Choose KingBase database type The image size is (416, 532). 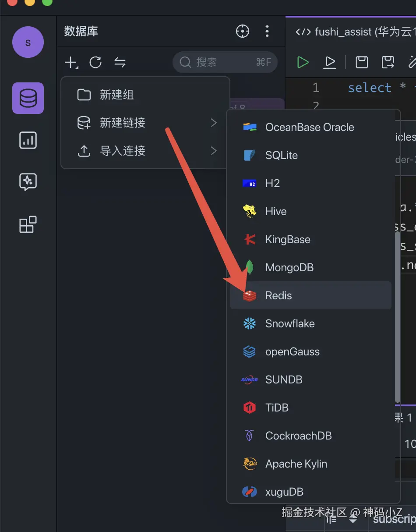coord(311,239)
